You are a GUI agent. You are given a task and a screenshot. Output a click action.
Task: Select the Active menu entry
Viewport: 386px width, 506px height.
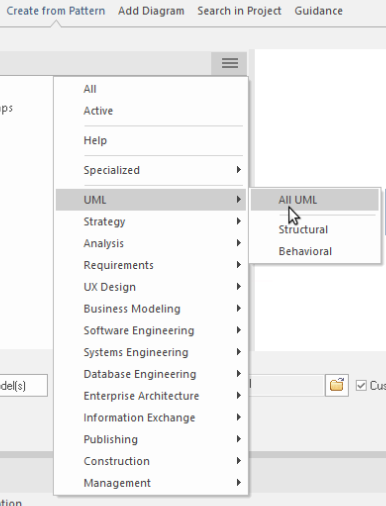point(151,111)
